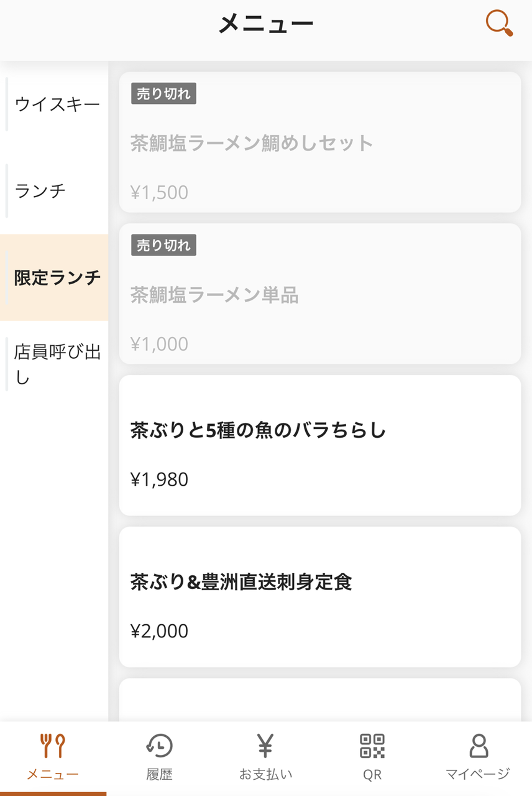Open order history clock icon
Viewport: 532px width, 796px height.
(159, 746)
